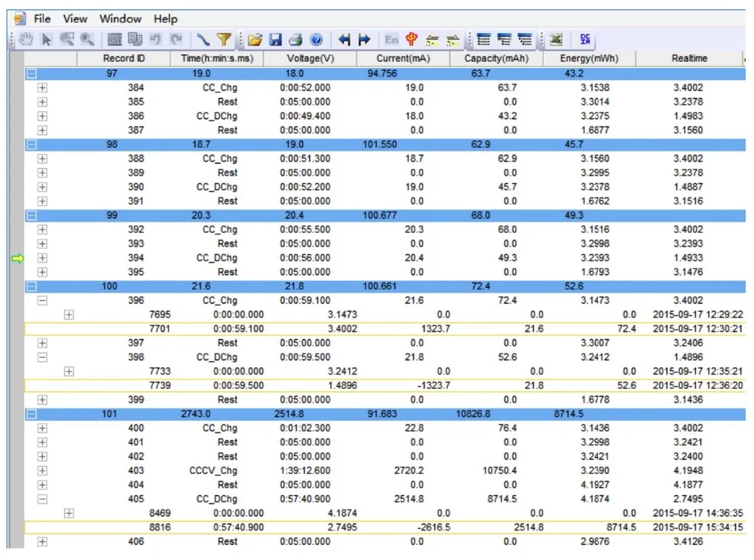This screenshot has height=560, width=754.
Task: Expand step 403 CCCV_Chg row
Action: (x=42, y=470)
